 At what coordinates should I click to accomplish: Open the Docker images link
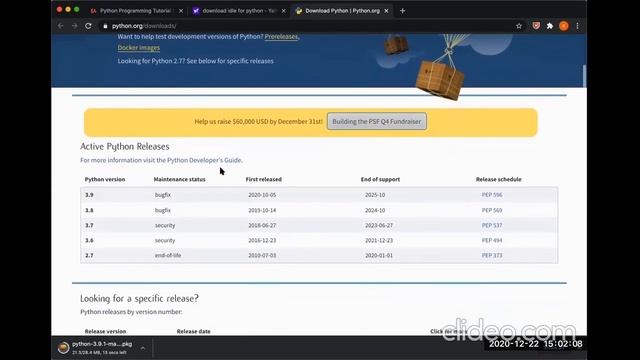click(139, 48)
